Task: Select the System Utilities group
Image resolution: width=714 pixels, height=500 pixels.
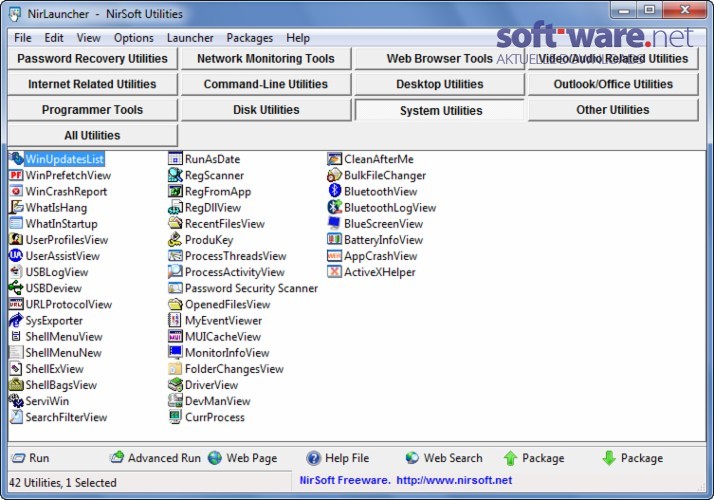Action: [x=439, y=110]
